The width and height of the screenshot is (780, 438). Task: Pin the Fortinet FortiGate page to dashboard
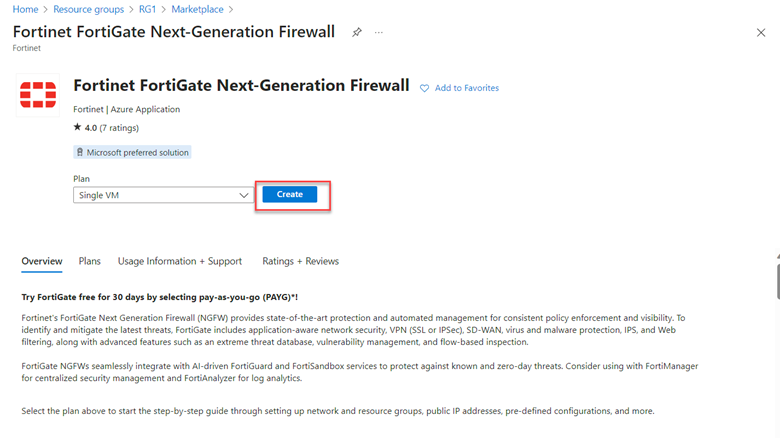coord(357,32)
